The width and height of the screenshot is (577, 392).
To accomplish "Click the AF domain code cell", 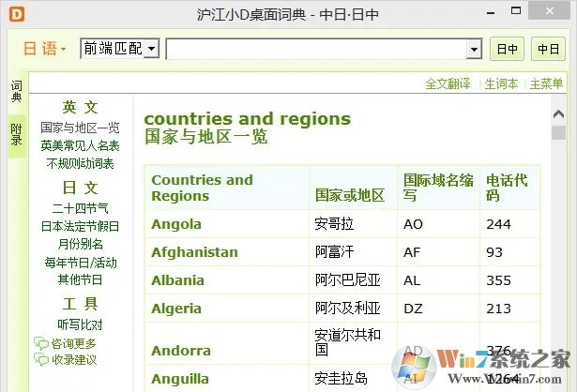I will pos(439,252).
